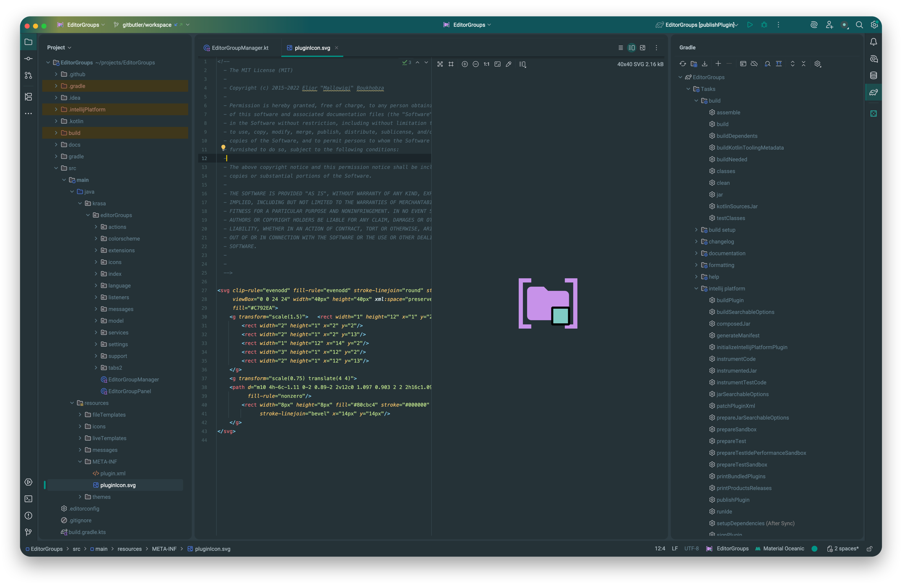Switch to the EditorGroupManager.kt tab
This screenshot has width=902, height=588.
point(240,48)
